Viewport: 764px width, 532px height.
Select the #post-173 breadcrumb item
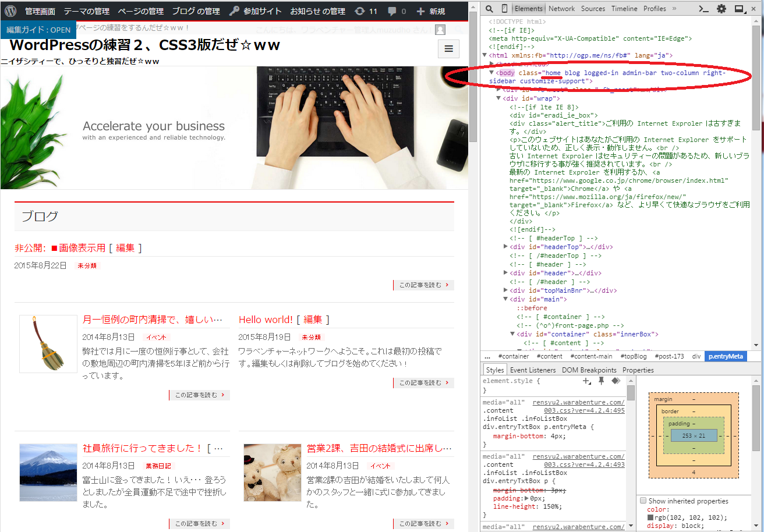(670, 356)
